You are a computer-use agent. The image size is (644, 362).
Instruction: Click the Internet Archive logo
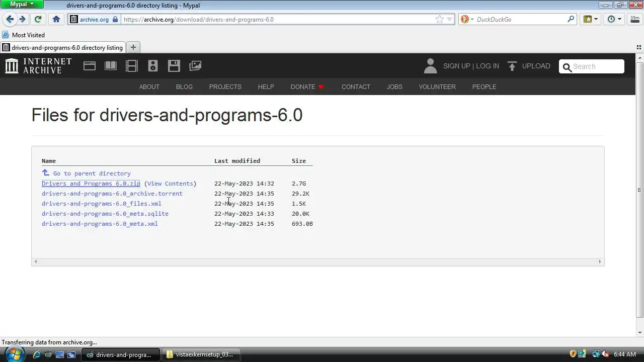[x=38, y=66]
